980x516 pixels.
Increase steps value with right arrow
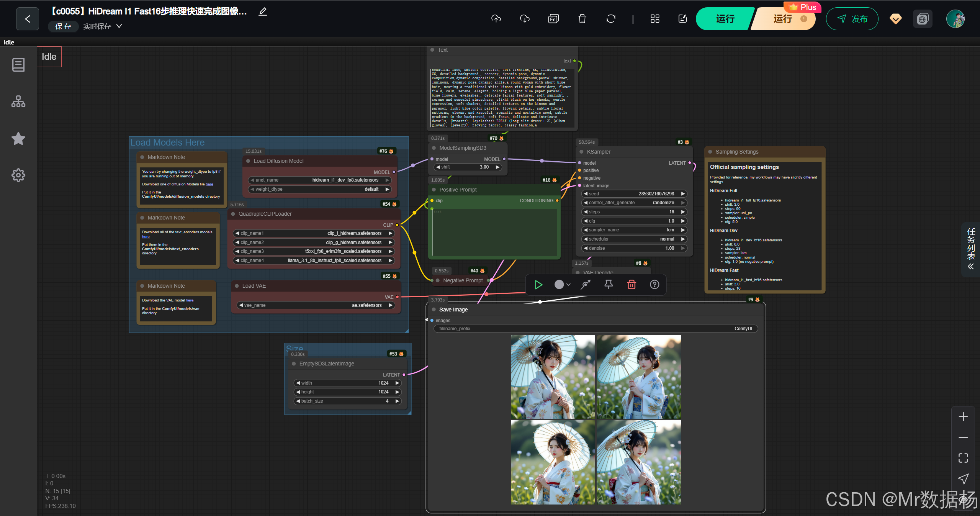click(683, 212)
